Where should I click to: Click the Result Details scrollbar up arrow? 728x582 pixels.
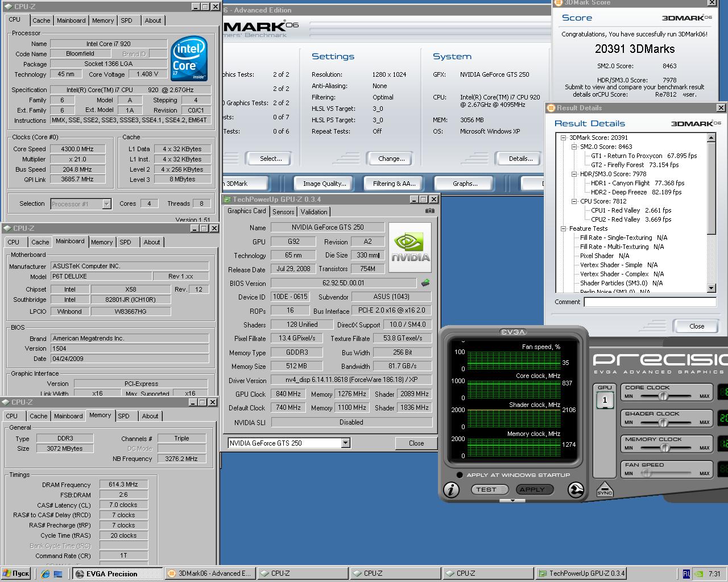711,138
